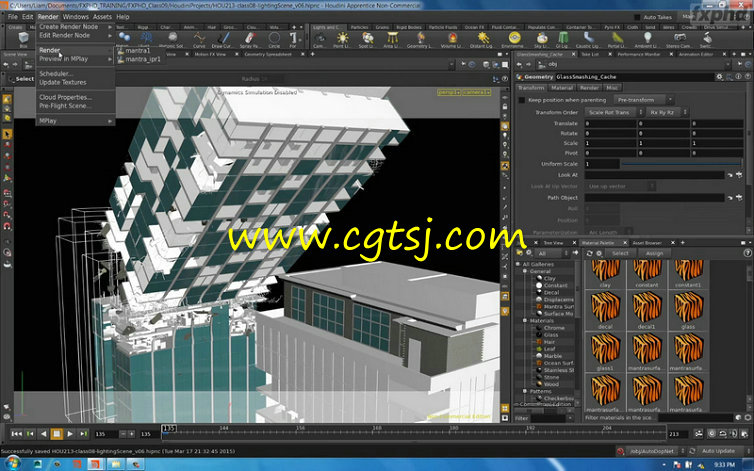Open Create Render Node submenu
Viewport: 754px width, 471px height.
coord(75,27)
